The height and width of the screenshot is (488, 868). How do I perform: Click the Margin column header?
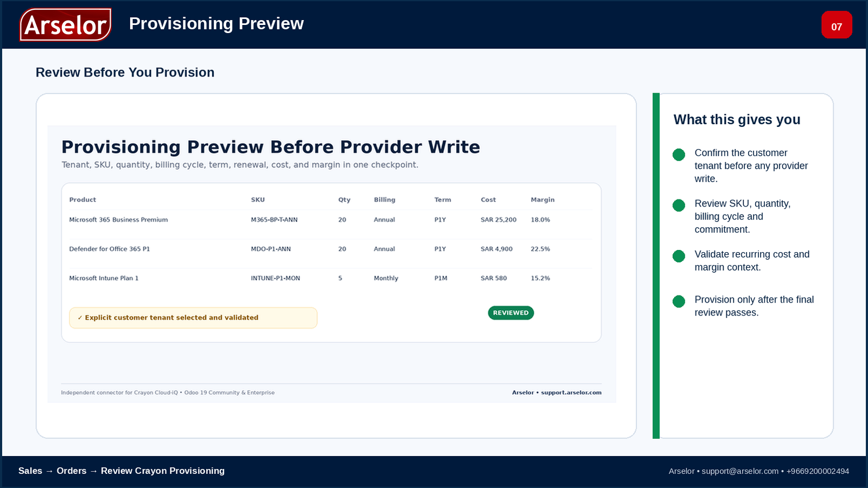542,200
